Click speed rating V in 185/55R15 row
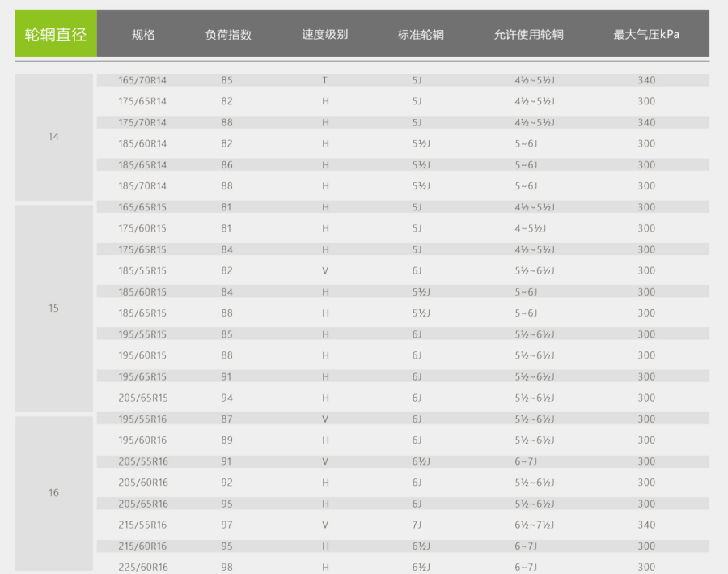728x574 pixels. (325, 270)
